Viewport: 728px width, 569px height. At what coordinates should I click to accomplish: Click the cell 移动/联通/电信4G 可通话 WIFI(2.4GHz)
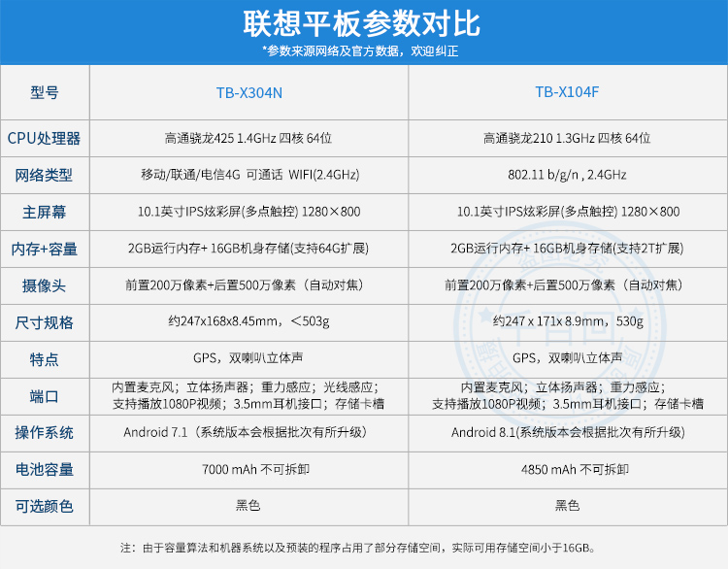point(250,175)
